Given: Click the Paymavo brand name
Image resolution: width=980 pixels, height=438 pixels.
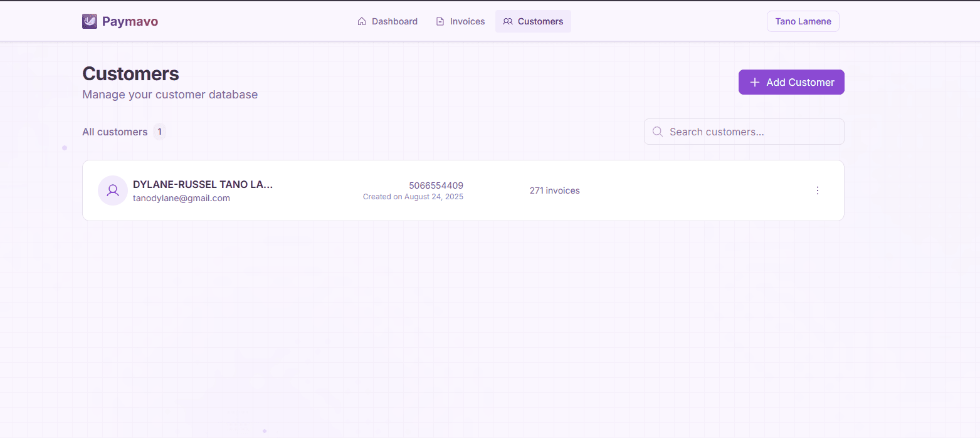Looking at the screenshot, I should coord(130,21).
